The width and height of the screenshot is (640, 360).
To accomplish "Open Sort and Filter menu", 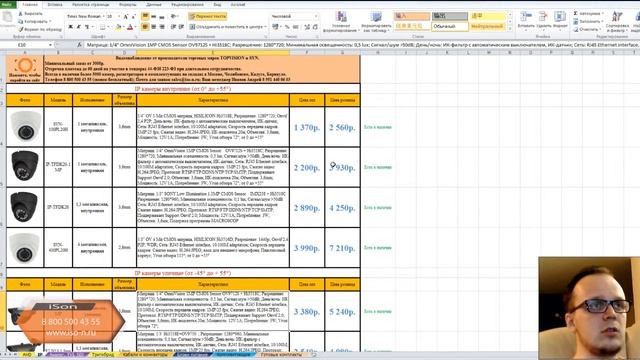I will [617, 22].
